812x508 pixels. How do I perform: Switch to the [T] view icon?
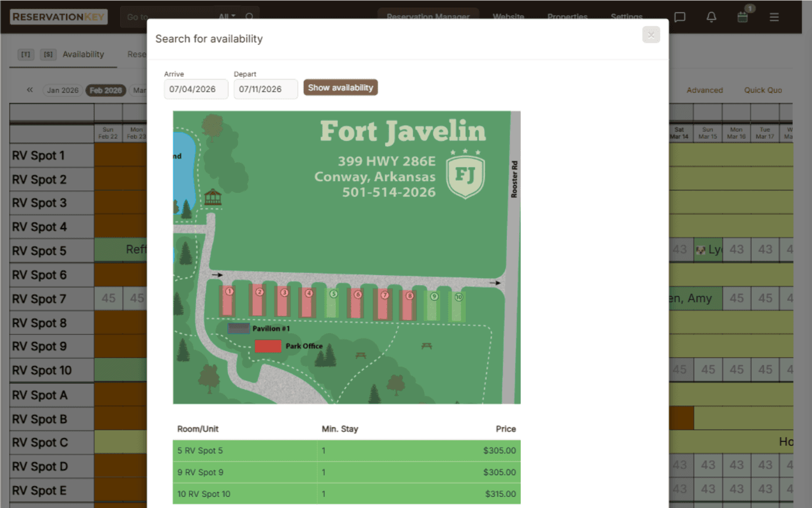(x=26, y=54)
